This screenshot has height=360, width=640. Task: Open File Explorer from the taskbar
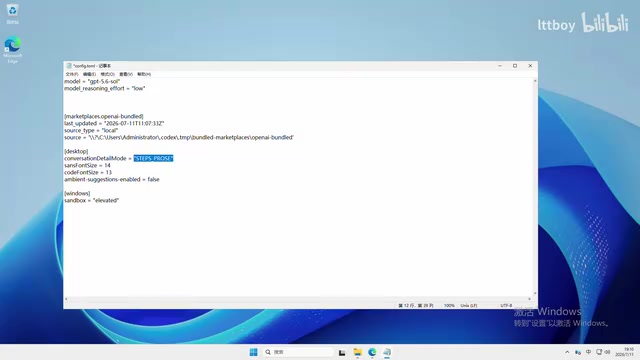click(358, 352)
